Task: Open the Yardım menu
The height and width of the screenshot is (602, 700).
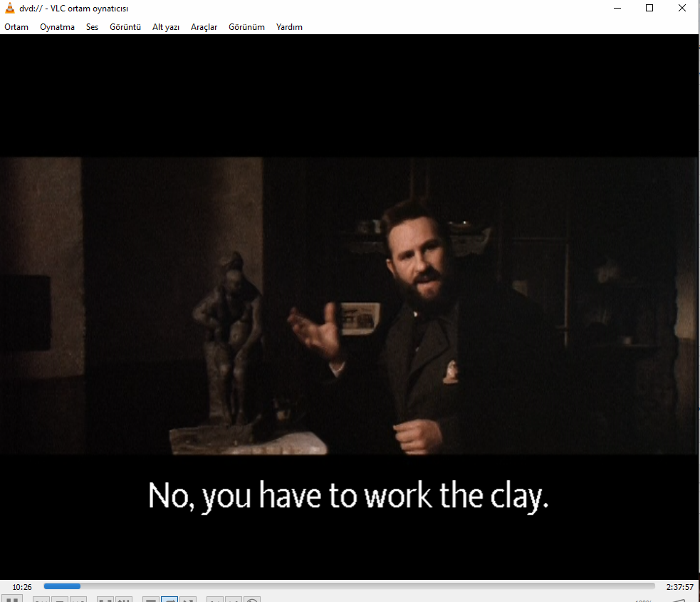Action: pyautogui.click(x=289, y=27)
